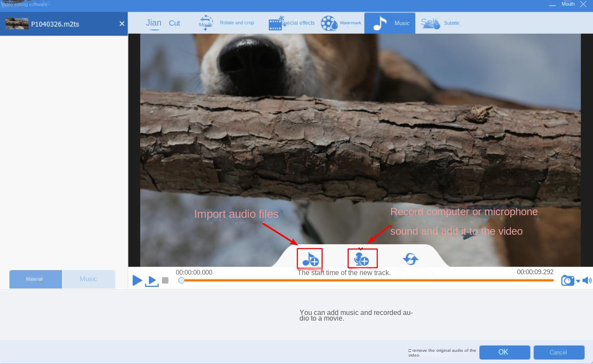Screen dimensions: 593x364
Task: Open the audio conversion icon beside the recorder
Action: coord(410,258)
